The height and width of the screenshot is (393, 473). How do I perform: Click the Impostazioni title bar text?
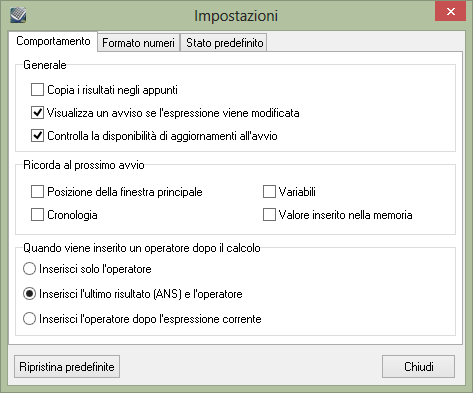click(236, 16)
